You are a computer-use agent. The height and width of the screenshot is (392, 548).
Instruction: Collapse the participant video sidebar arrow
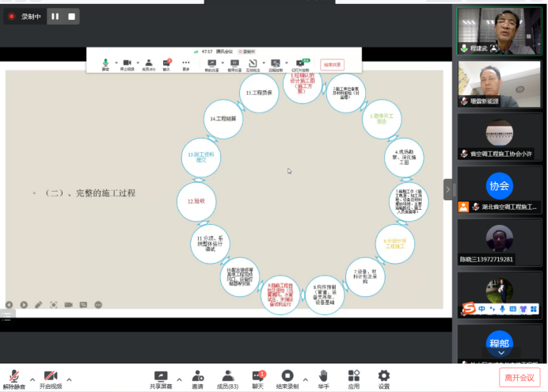coord(447,189)
